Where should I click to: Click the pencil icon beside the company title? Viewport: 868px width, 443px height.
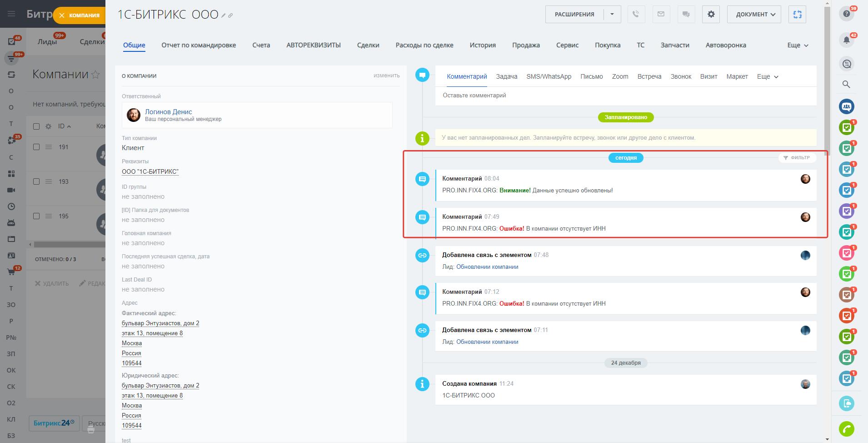[x=223, y=15]
